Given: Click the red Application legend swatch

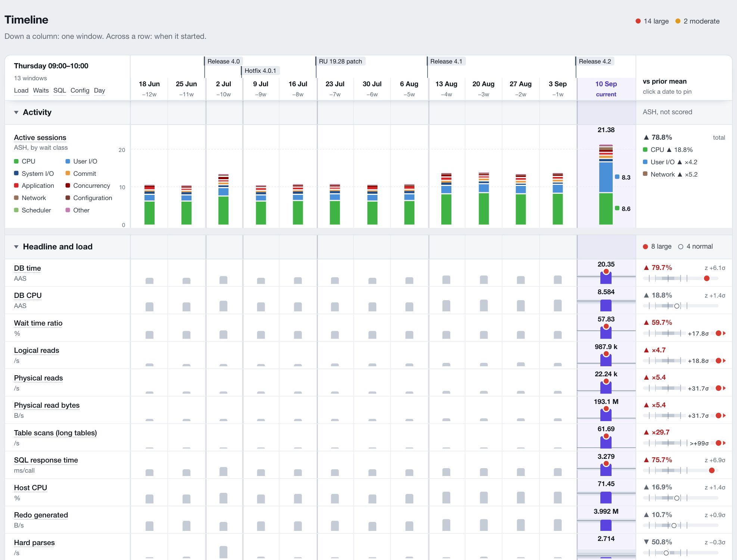Looking at the screenshot, I should tap(16, 186).
